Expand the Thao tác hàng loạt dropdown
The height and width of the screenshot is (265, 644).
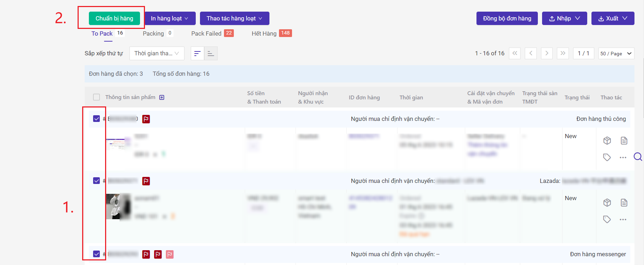tap(235, 18)
